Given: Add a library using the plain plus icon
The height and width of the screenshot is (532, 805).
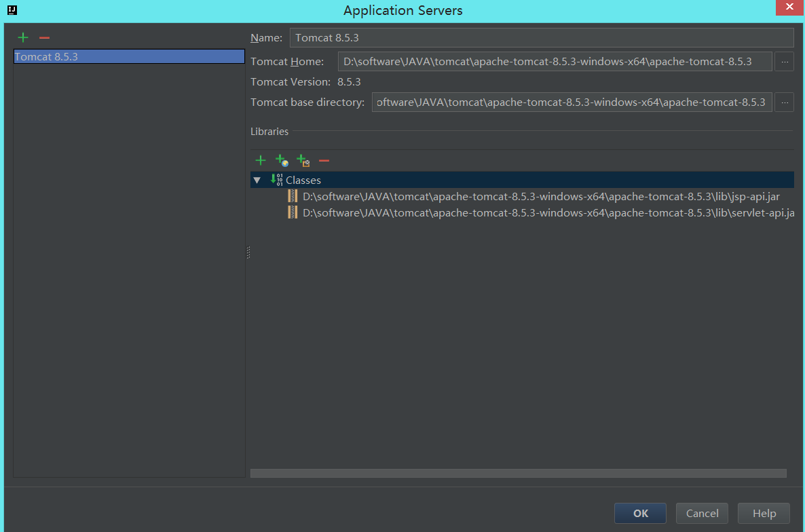Looking at the screenshot, I should click(x=260, y=161).
